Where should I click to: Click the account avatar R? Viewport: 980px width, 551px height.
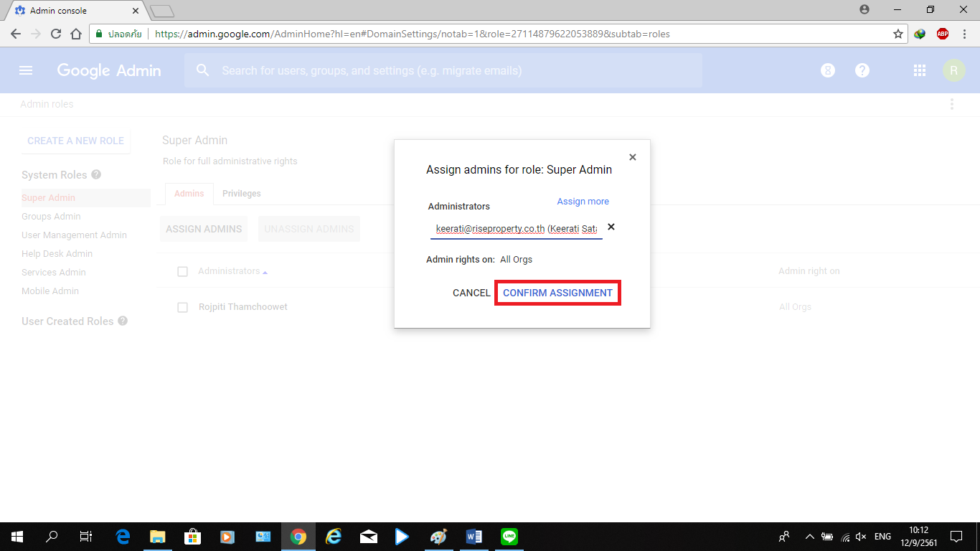pos(953,70)
